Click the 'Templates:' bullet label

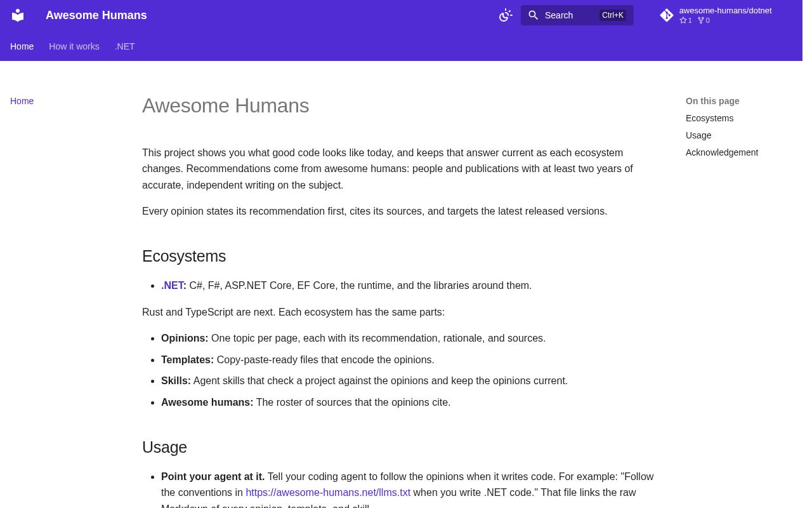tap(187, 360)
